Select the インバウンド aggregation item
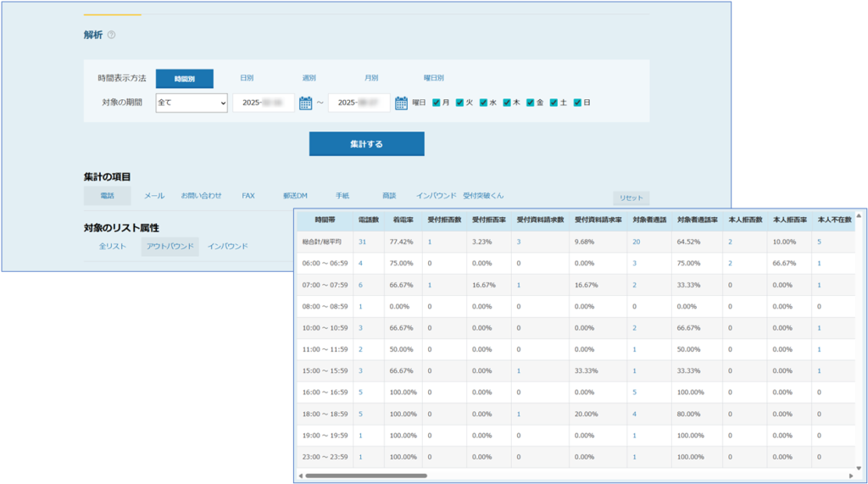Image resolution: width=868 pixels, height=484 pixels. tap(437, 196)
